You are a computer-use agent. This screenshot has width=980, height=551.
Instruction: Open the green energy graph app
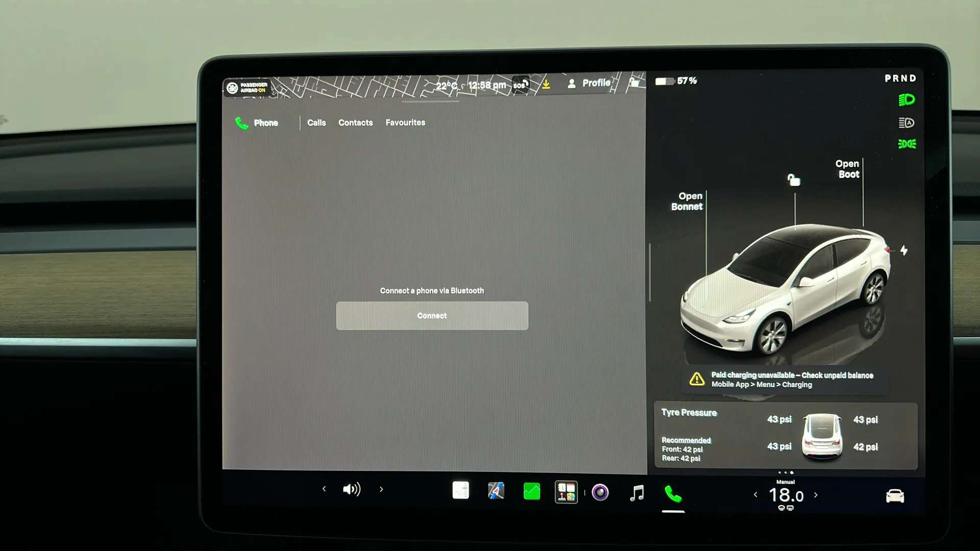coord(531,492)
